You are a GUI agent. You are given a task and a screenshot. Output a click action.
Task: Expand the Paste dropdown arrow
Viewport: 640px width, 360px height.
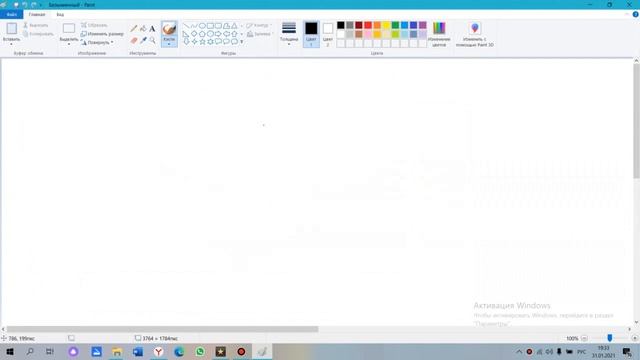coord(11,44)
